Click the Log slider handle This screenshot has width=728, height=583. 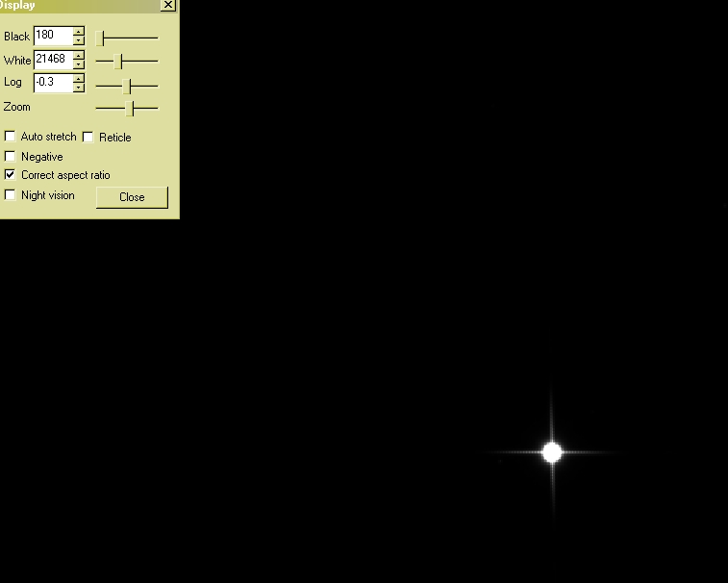[x=127, y=86]
